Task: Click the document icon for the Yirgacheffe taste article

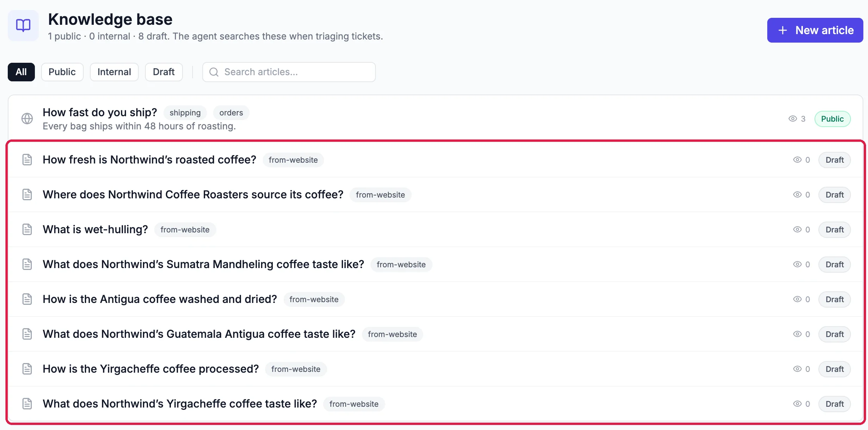Action: (27, 404)
